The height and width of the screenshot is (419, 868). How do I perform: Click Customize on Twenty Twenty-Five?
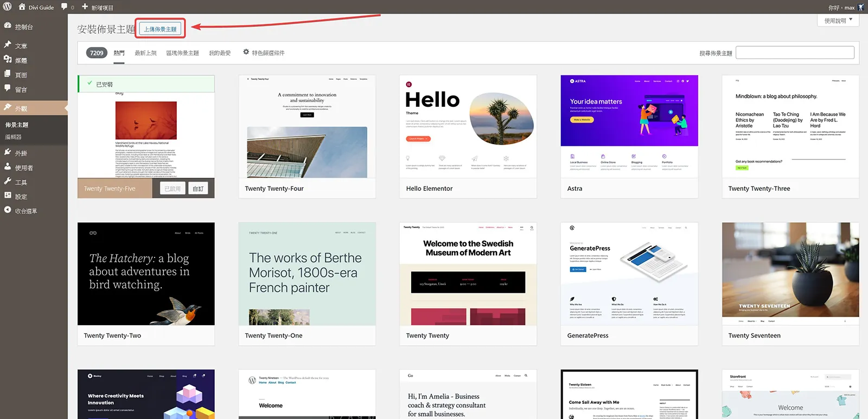pos(198,189)
